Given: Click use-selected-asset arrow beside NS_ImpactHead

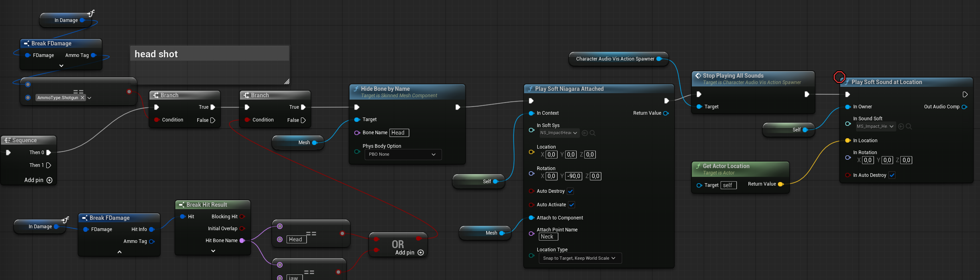Looking at the screenshot, I should tap(585, 133).
